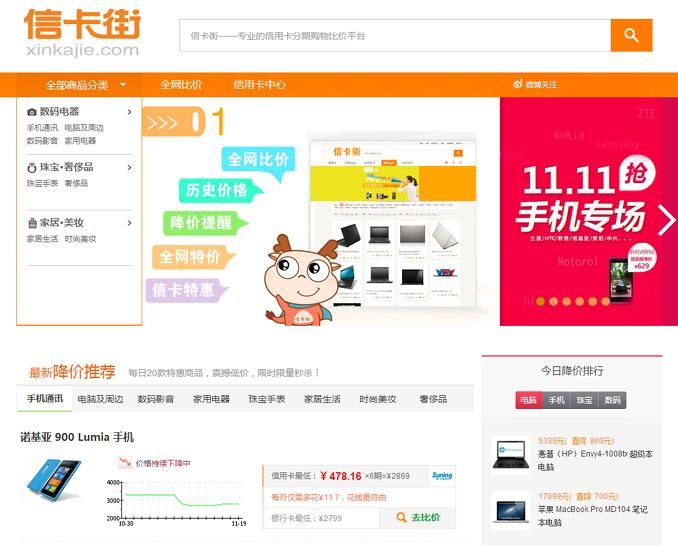
Task: Click the Suning store logo
Action: click(442, 476)
